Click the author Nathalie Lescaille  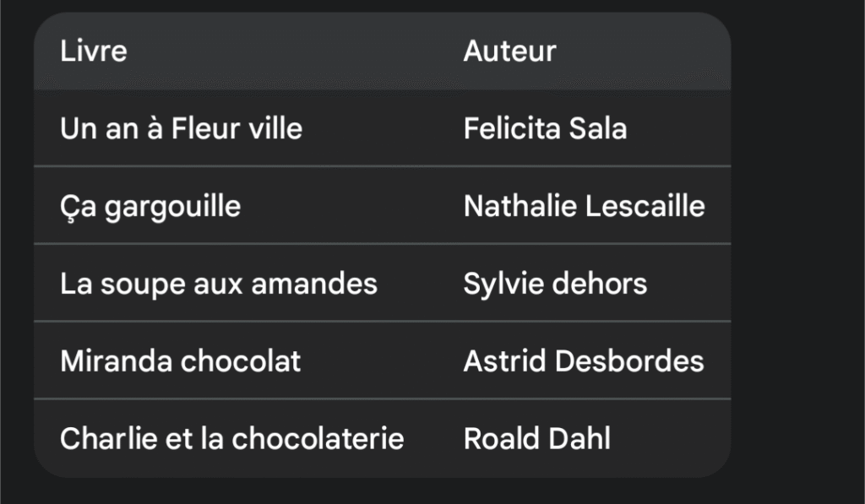pyautogui.click(x=584, y=207)
